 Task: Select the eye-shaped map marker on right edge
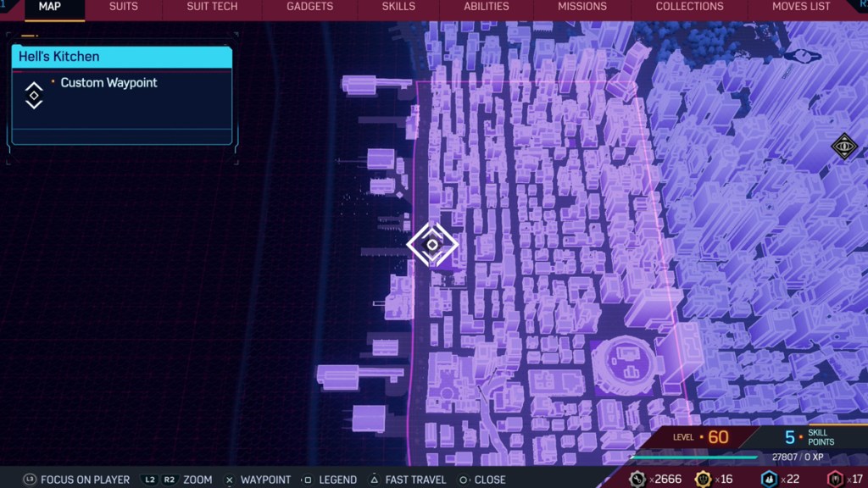[x=844, y=147]
